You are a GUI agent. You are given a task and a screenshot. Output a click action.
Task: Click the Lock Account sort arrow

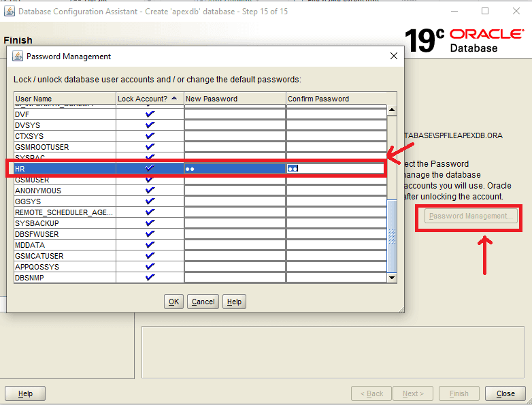pyautogui.click(x=174, y=99)
